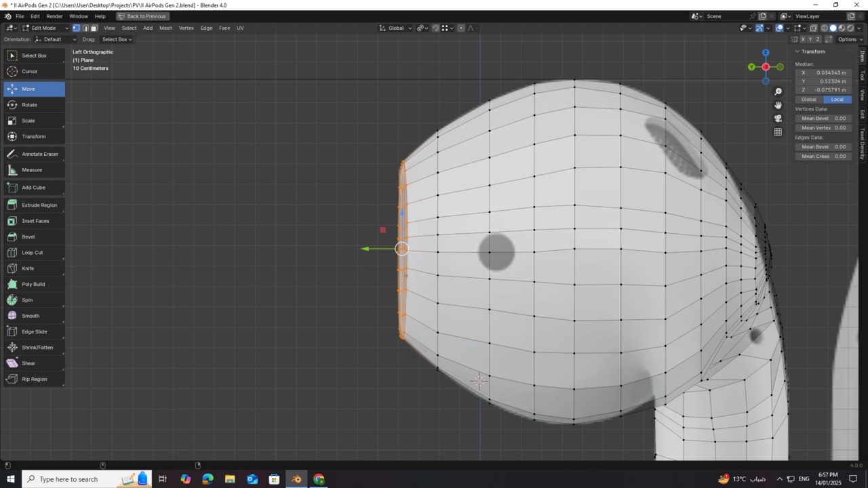Enable Y axis mirror

(810, 39)
